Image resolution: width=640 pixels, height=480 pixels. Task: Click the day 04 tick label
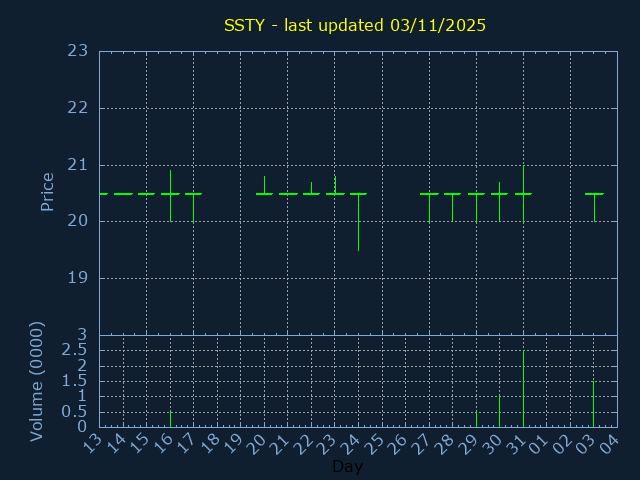pyautogui.click(x=607, y=445)
